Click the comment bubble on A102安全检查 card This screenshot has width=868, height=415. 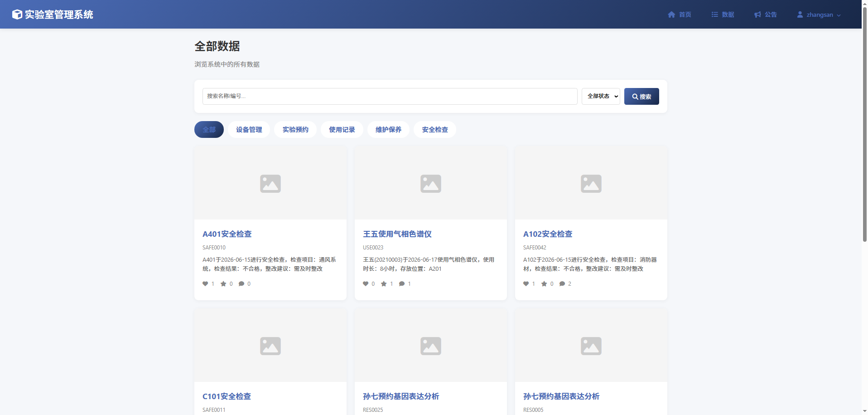(562, 284)
